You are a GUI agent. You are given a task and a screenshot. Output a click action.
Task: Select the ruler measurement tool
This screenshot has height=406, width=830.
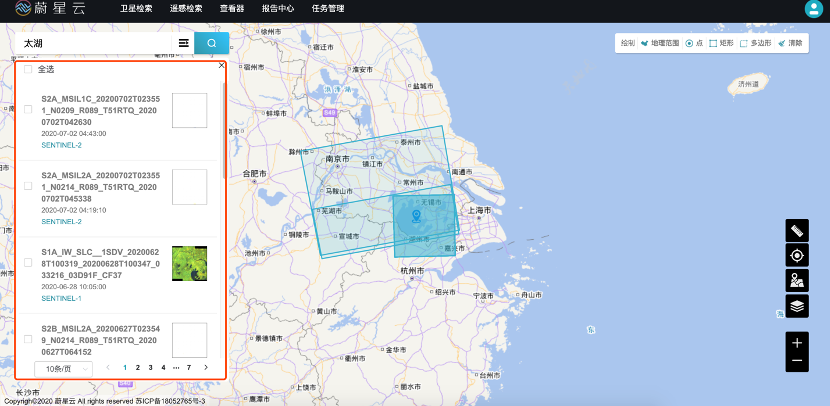(x=797, y=230)
